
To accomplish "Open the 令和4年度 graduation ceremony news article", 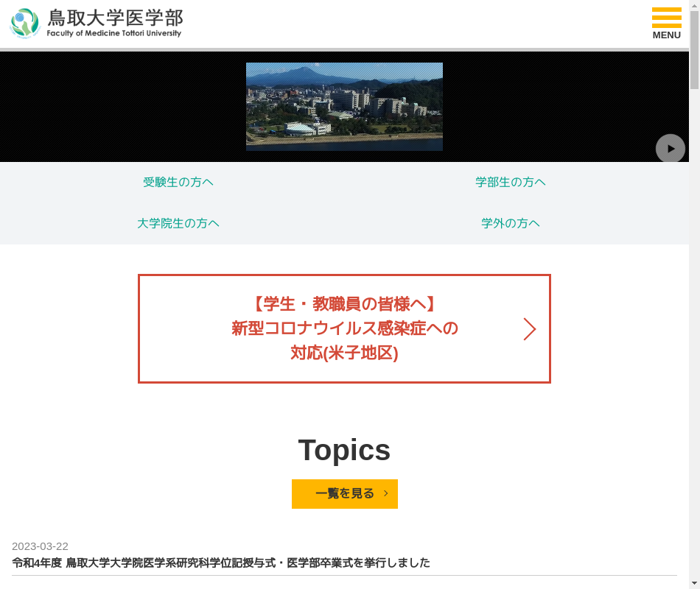I will (x=221, y=563).
